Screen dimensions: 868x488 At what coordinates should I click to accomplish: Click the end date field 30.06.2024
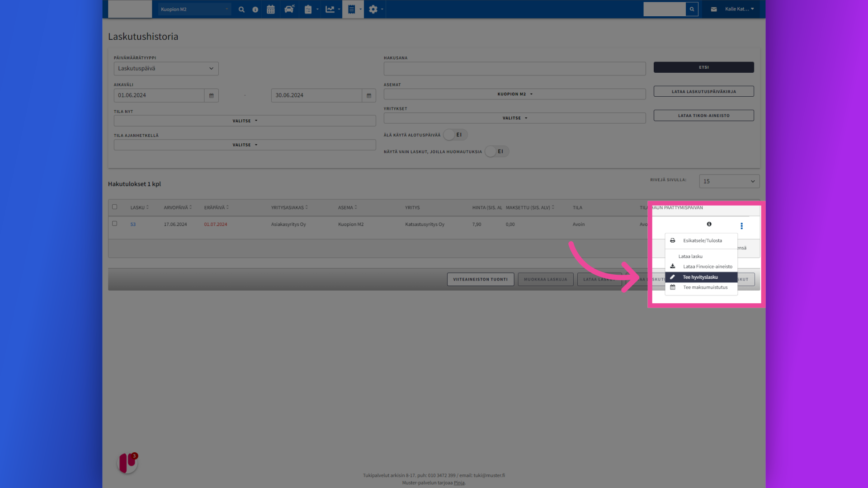coord(316,95)
